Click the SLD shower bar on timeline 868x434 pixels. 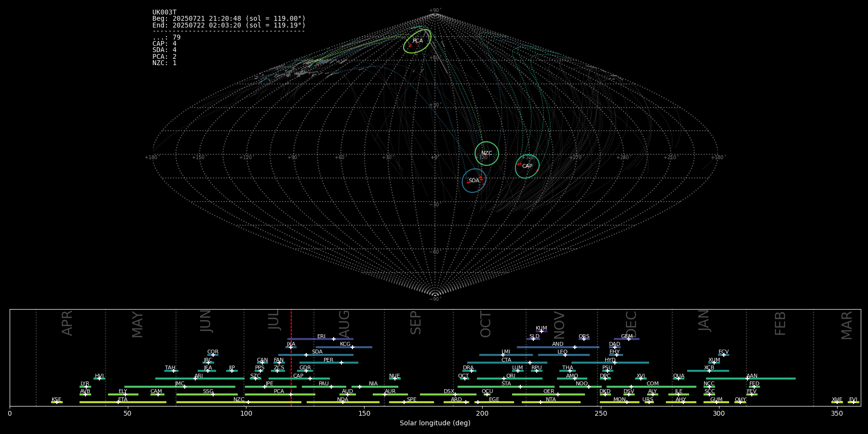(533, 339)
